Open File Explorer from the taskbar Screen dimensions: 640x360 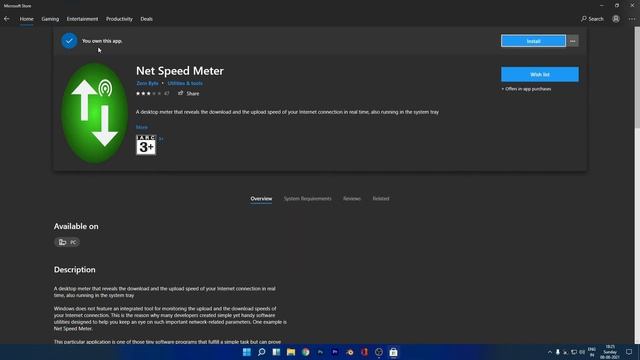(291, 352)
